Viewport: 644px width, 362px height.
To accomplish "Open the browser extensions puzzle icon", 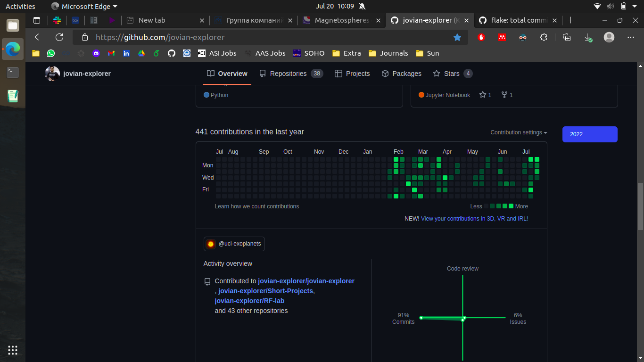I will pyautogui.click(x=544, y=37).
